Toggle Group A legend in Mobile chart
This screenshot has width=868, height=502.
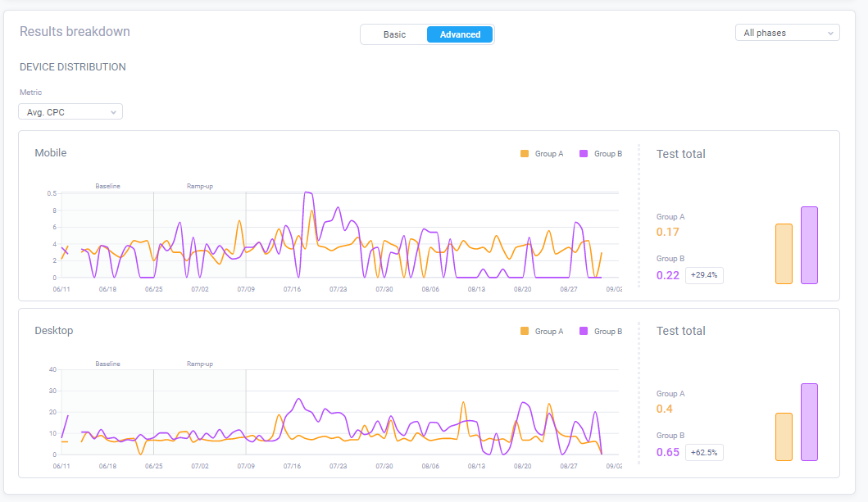click(x=542, y=154)
